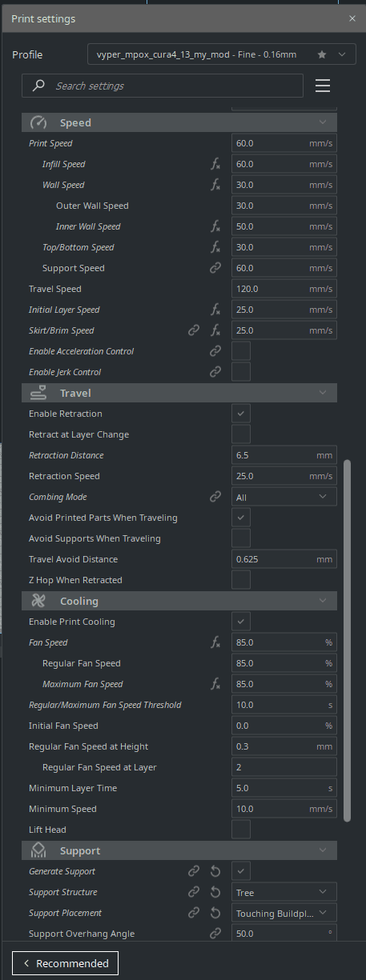The image size is (366, 980).
Task: Collapse the Speed section header
Action: pyautogui.click(x=179, y=122)
